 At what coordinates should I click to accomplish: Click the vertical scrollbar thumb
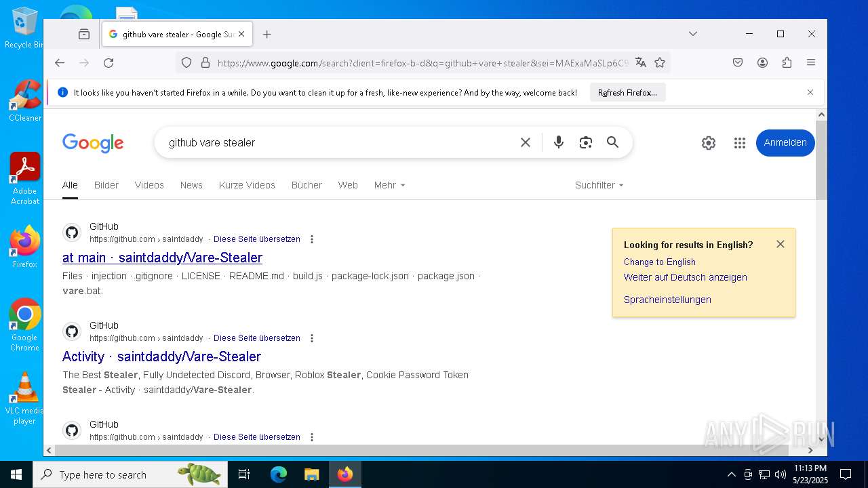pyautogui.click(x=821, y=160)
